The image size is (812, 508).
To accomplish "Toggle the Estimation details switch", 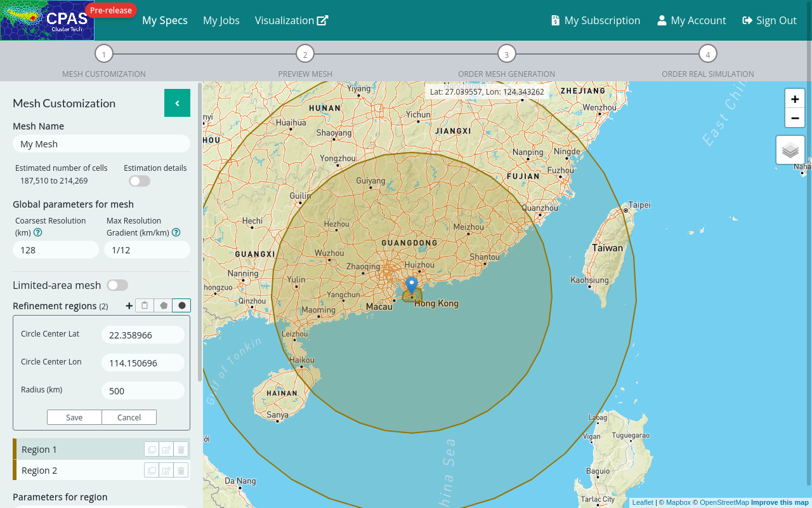I will 140,181.
